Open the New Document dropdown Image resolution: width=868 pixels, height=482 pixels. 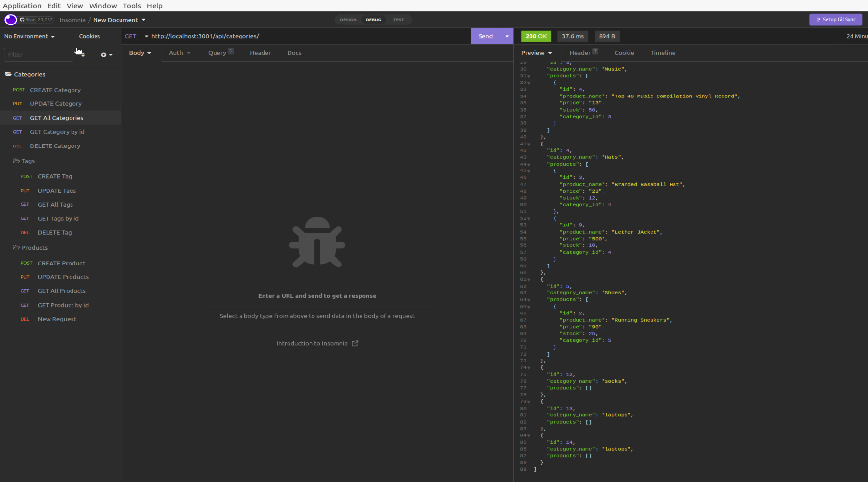[119, 20]
